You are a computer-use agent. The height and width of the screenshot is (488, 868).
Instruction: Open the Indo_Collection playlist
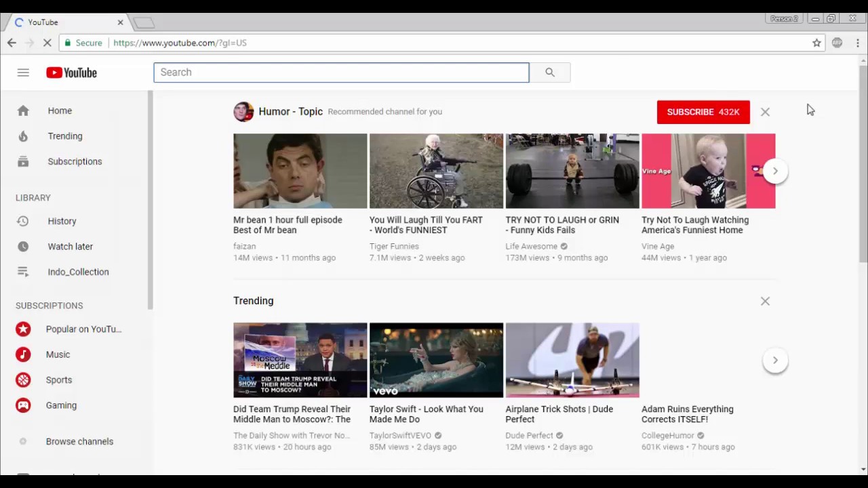coord(75,272)
